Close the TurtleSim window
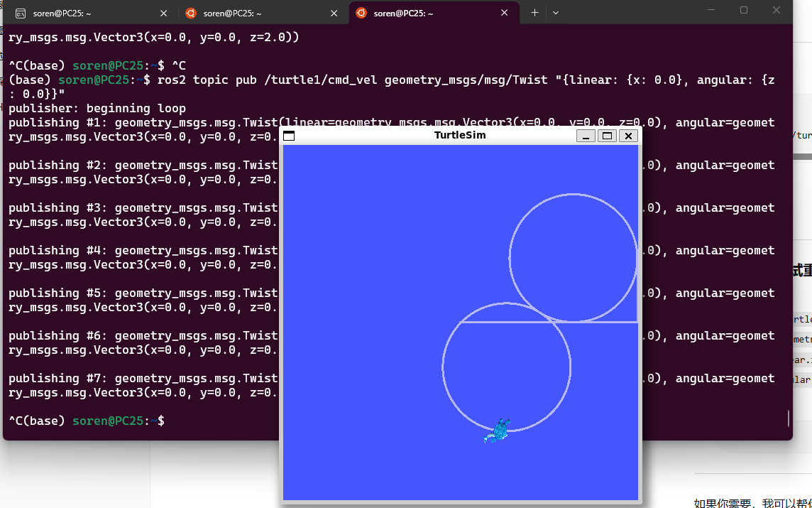Viewport: 812px width, 508px height. coord(628,136)
